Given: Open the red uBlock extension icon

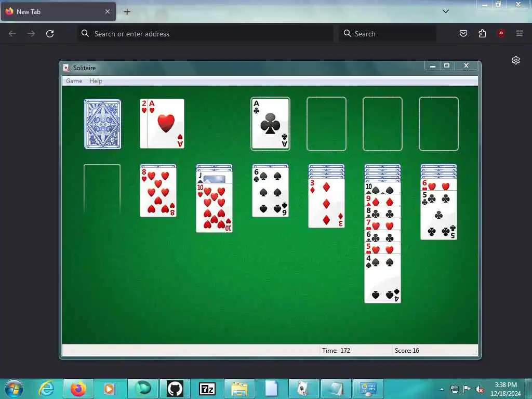Looking at the screenshot, I should click(x=501, y=33).
